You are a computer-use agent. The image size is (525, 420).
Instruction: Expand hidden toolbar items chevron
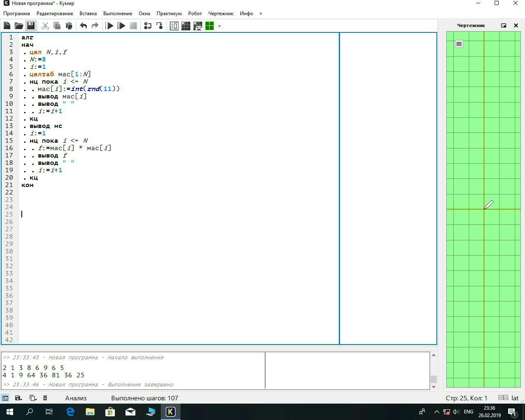pyautogui.click(x=219, y=26)
